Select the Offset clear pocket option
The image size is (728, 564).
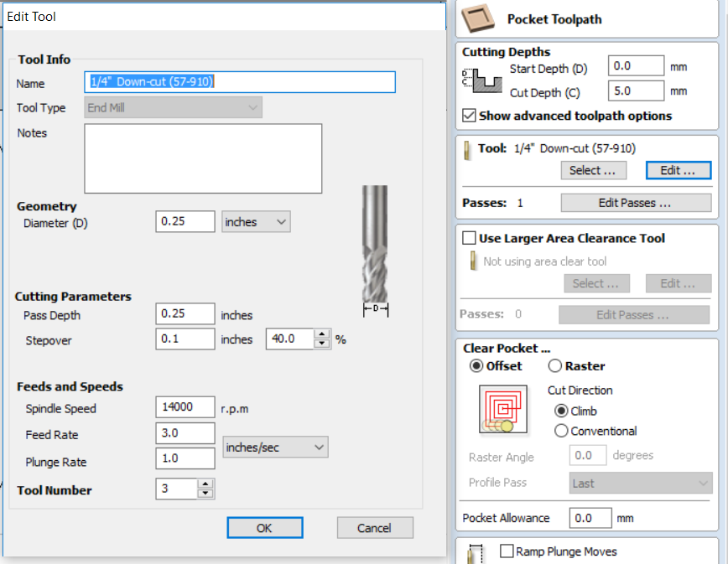[476, 366]
